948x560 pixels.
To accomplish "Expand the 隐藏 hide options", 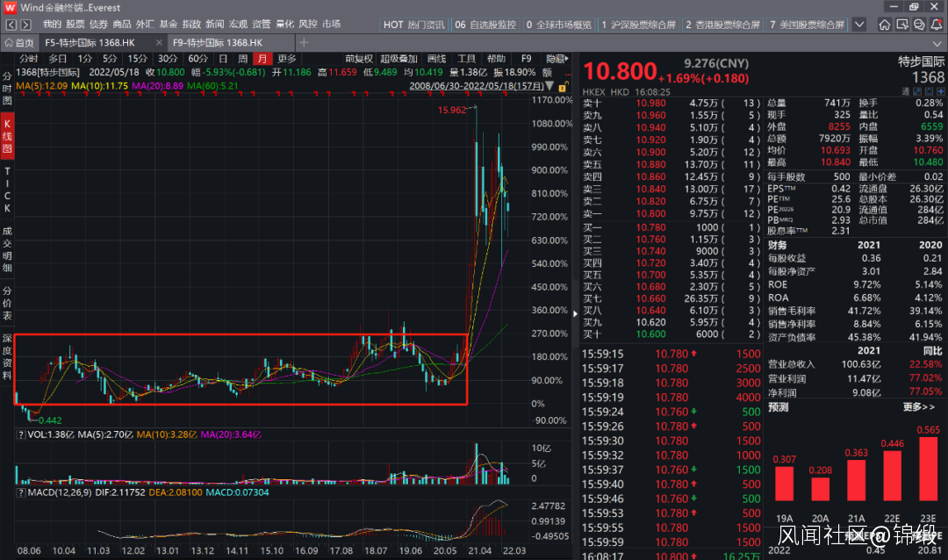I will coord(557,59).
